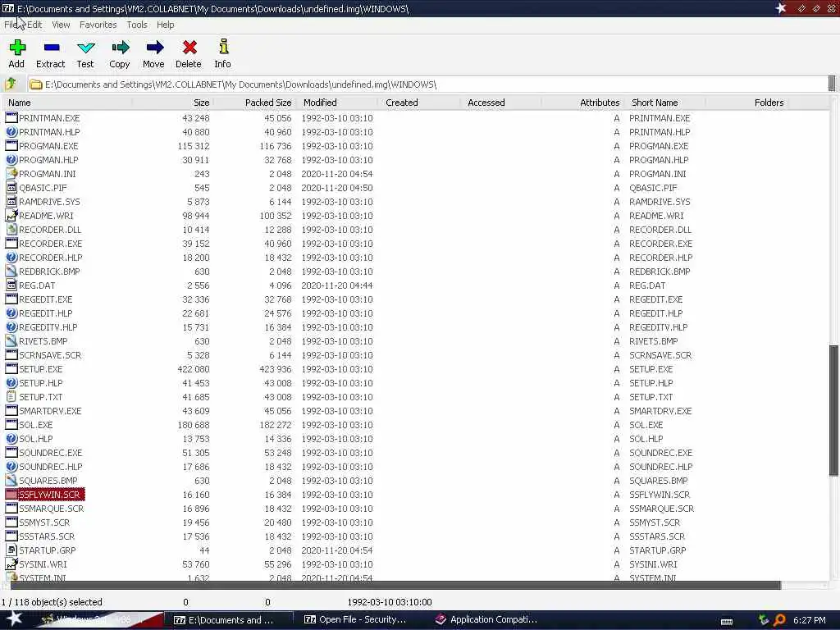Open the View menu
Screen dimensions: 840x630
(61, 25)
